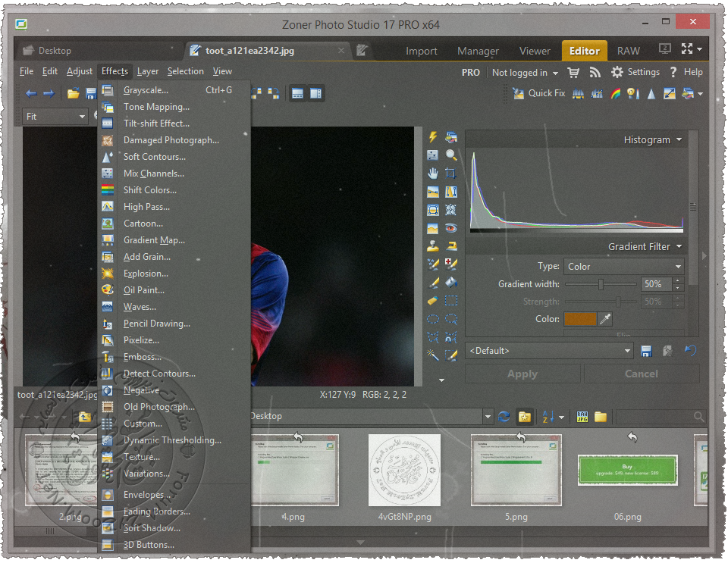Select the Rectangular Selection tool

pyautogui.click(x=450, y=301)
